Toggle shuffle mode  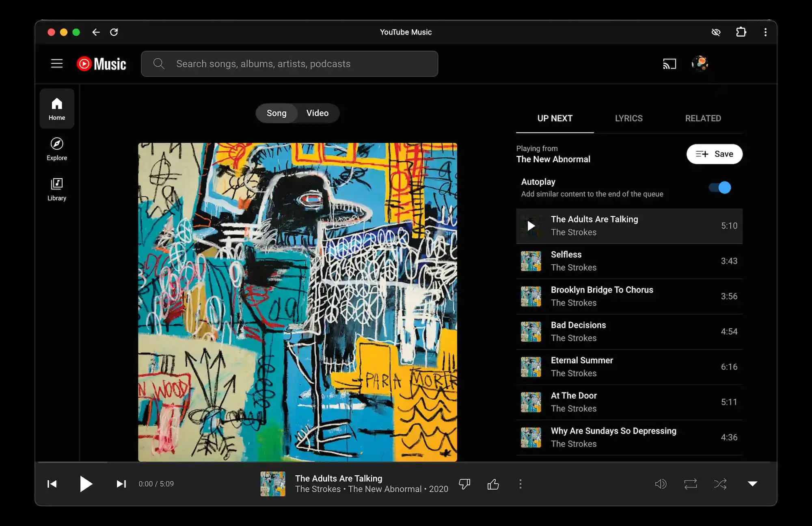coord(720,483)
